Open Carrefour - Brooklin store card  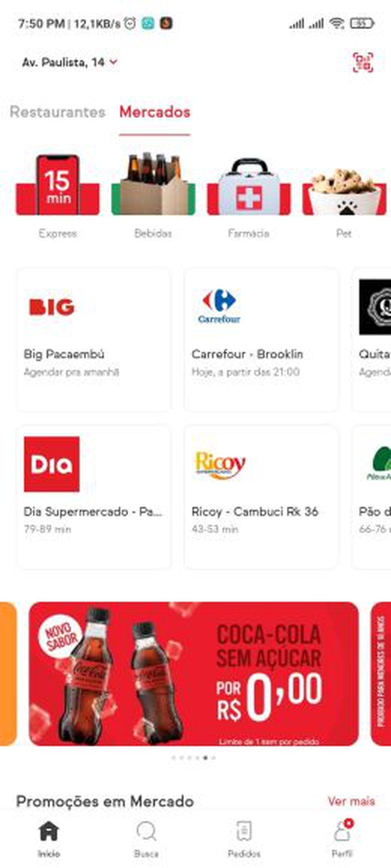coord(261,340)
